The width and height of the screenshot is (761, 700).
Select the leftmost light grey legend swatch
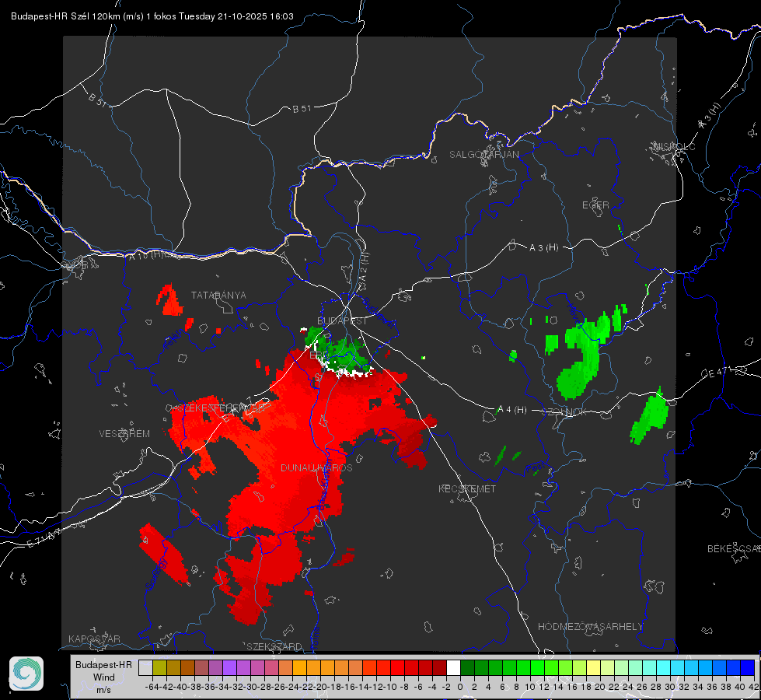145,668
